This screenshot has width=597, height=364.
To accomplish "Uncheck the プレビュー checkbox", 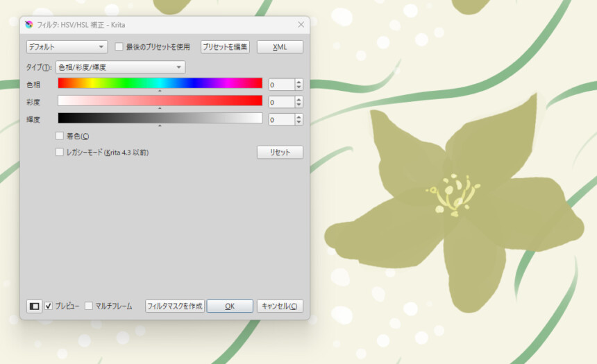I will (x=49, y=306).
